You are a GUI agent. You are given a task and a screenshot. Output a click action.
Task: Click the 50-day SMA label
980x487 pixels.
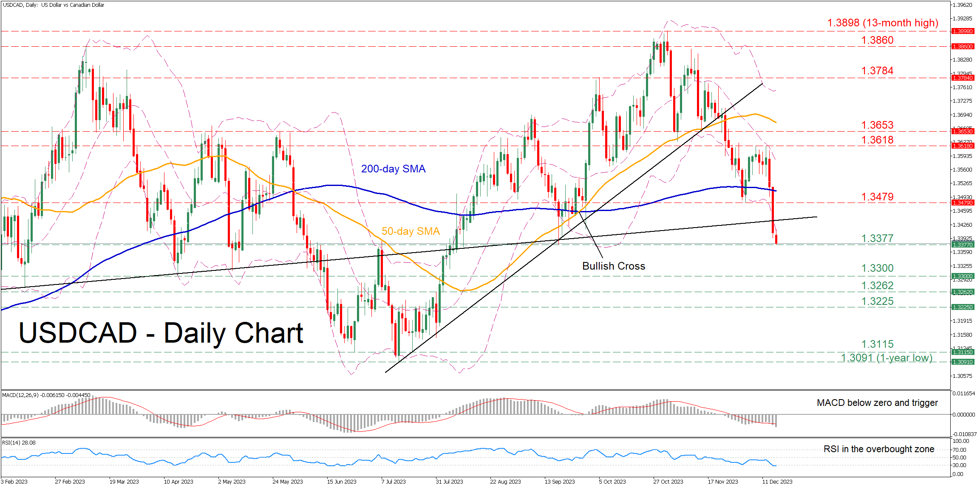411,231
